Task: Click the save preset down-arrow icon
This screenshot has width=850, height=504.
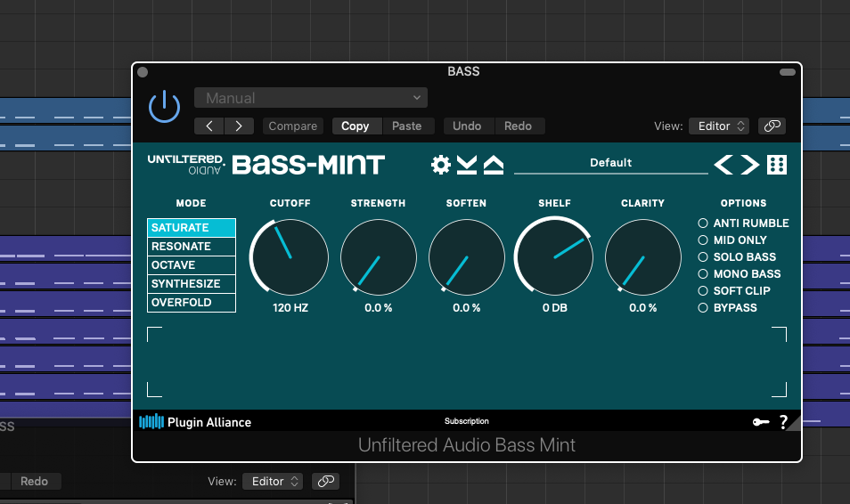Action: point(467,164)
